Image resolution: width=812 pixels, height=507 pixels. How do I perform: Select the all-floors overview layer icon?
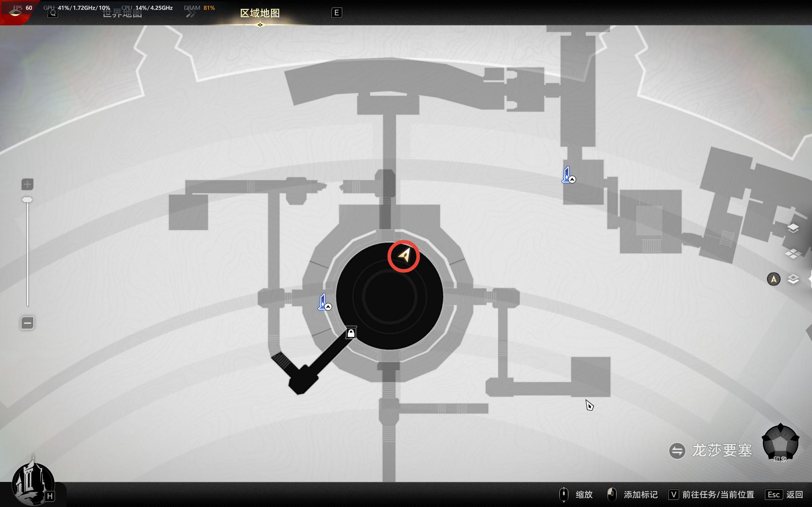coord(793,254)
